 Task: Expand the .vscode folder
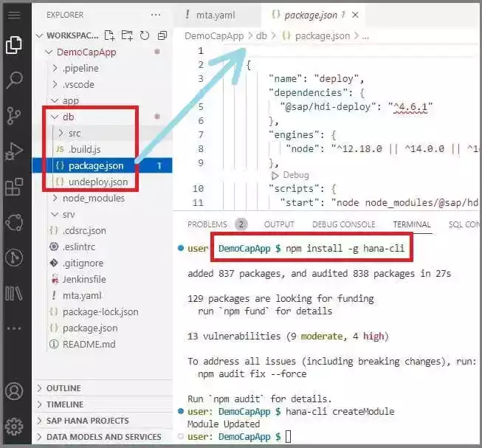pyautogui.click(x=55, y=84)
